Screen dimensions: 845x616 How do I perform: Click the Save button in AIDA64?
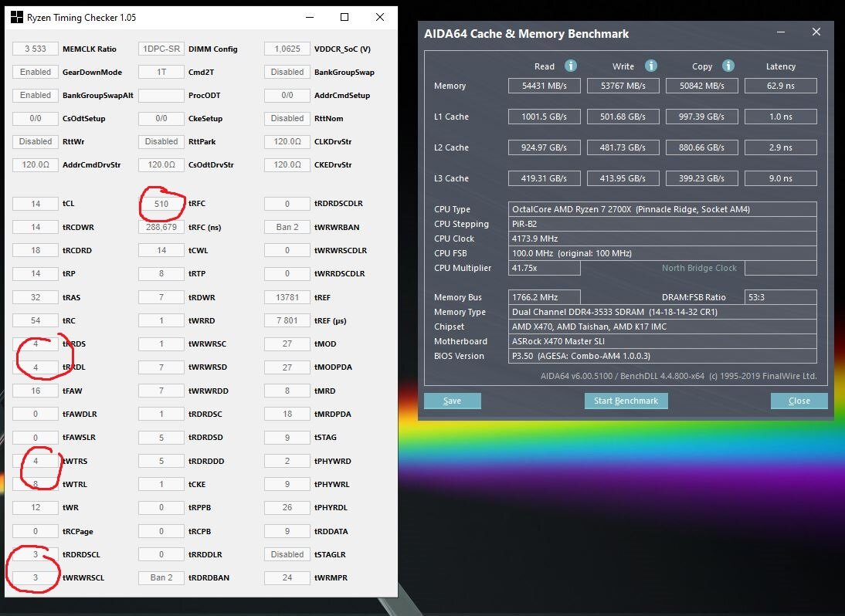[x=452, y=401]
